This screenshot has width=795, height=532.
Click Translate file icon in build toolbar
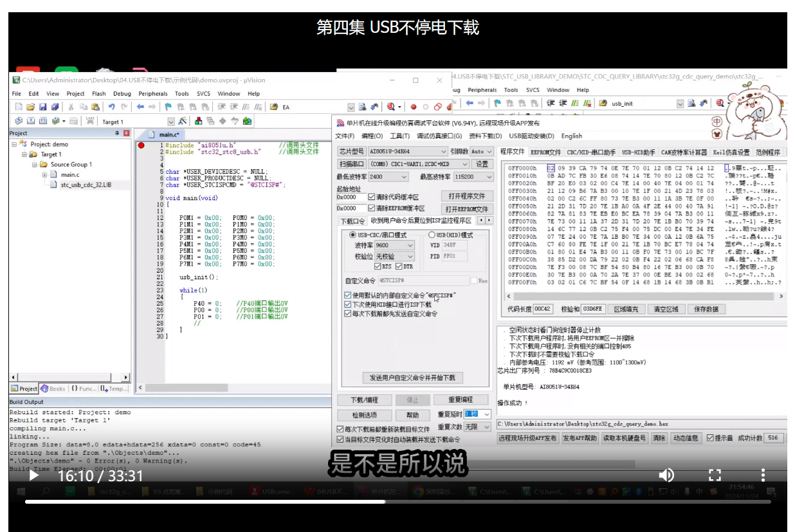[x=19, y=121]
